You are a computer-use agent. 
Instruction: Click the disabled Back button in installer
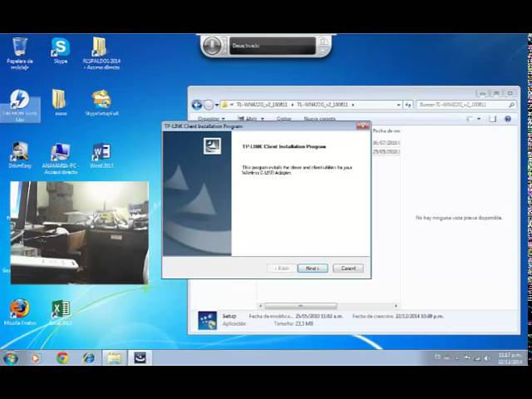point(282,268)
